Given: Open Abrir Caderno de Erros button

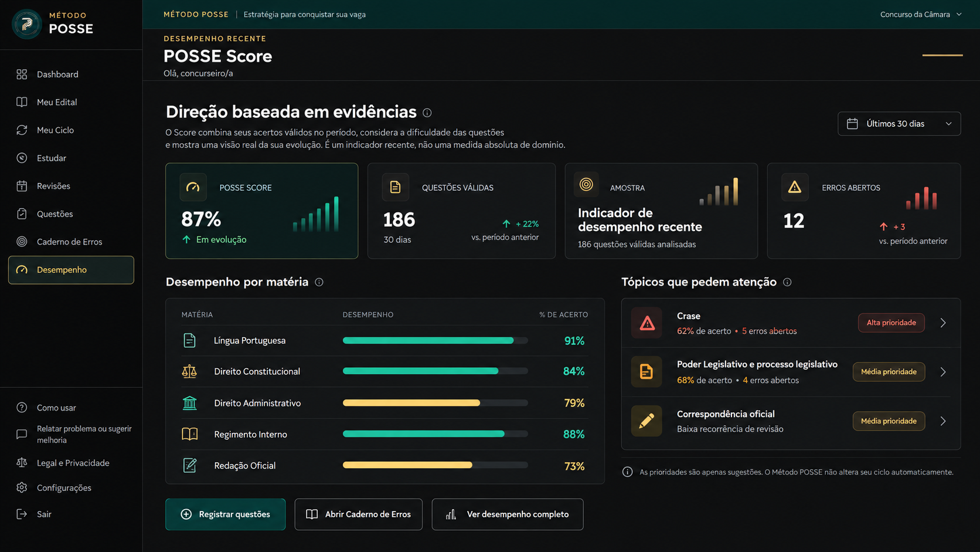Looking at the screenshot, I should tap(359, 514).
